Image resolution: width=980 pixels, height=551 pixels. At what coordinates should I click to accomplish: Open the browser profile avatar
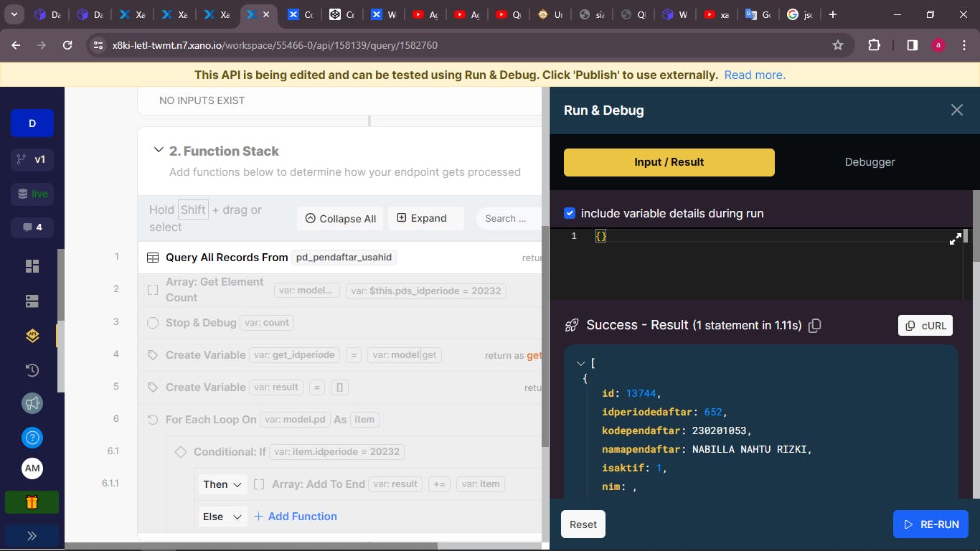[x=938, y=45]
